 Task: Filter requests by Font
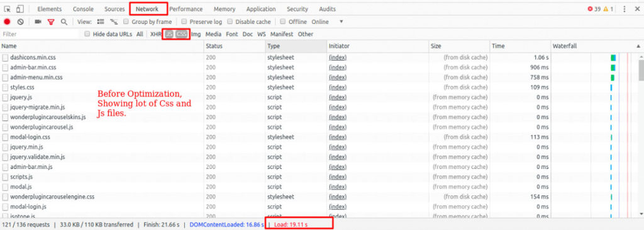[x=231, y=34]
